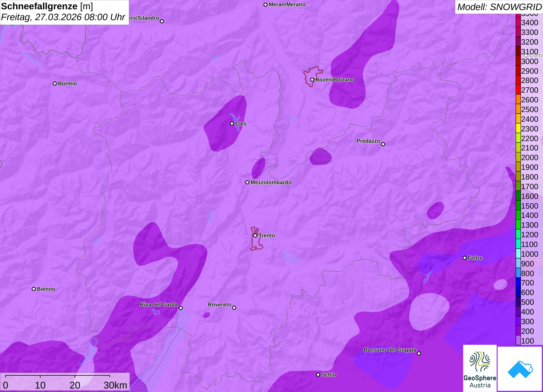Click the legend value 2600
The width and height of the screenshot is (543, 392).
[x=529, y=100]
